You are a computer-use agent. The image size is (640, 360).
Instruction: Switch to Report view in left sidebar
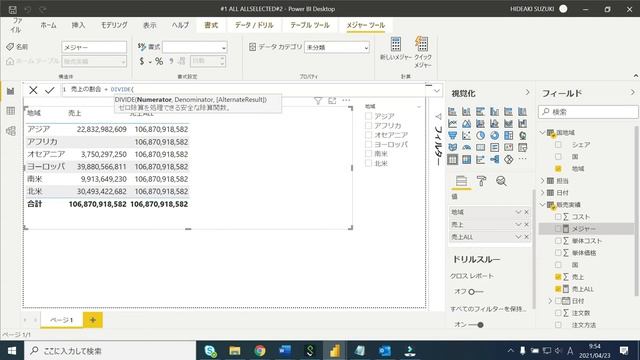[x=11, y=91]
